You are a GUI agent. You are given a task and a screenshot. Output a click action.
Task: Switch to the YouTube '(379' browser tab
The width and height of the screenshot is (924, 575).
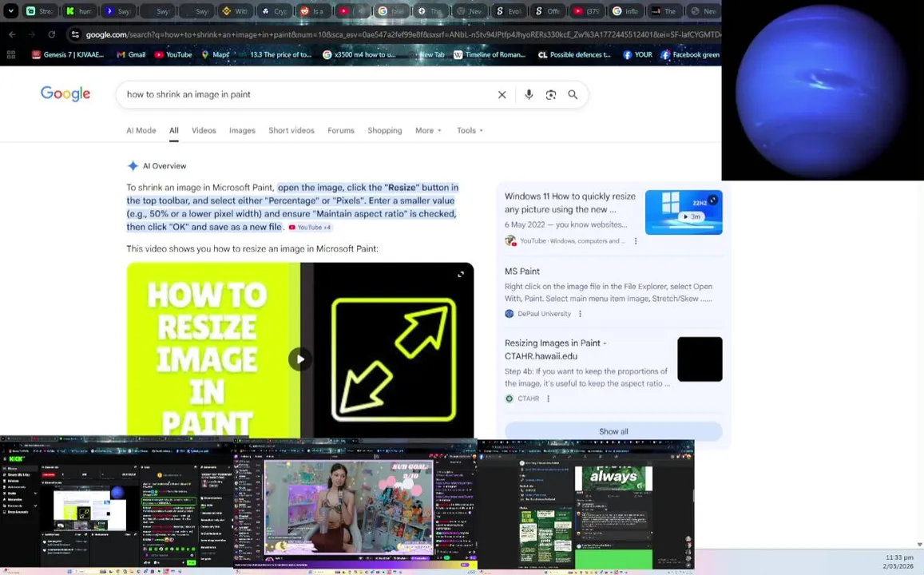(x=586, y=11)
